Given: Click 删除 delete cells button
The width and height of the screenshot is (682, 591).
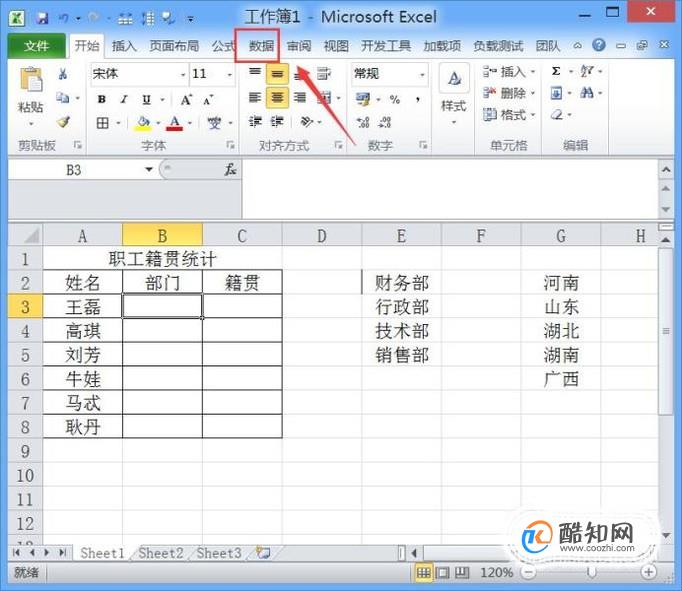Looking at the screenshot, I should (x=508, y=93).
